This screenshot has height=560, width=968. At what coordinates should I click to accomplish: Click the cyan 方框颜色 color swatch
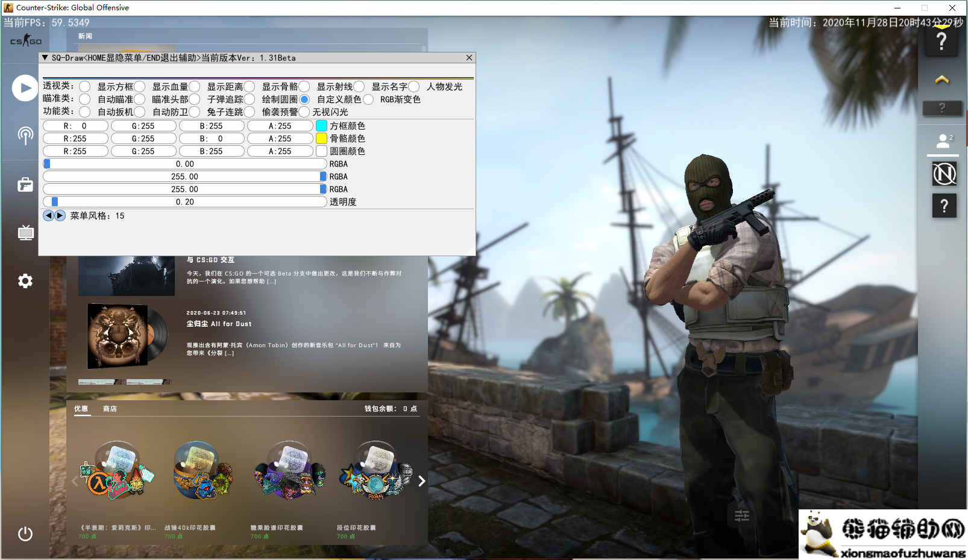[322, 126]
